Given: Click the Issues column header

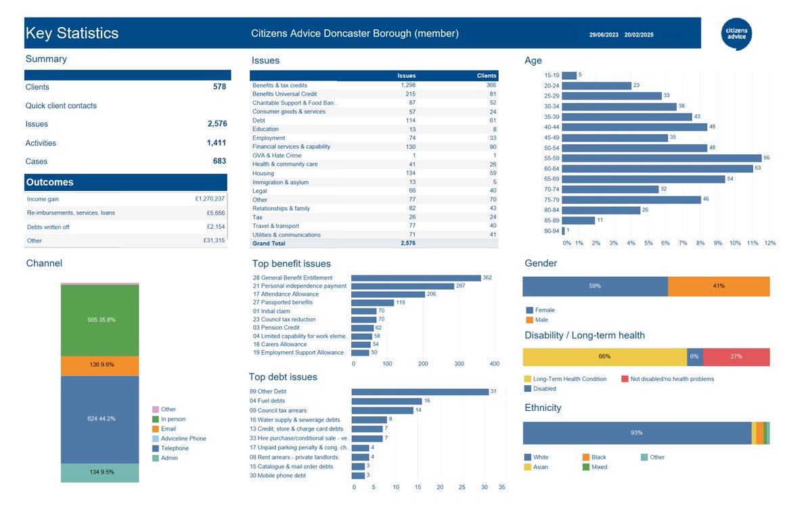Looking at the screenshot, I should tap(407, 76).
